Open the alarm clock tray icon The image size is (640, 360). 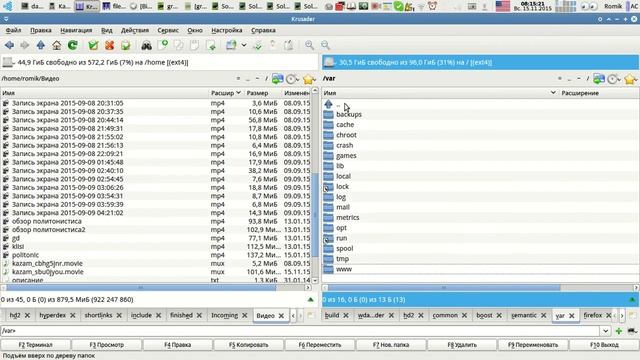[x=432, y=6]
